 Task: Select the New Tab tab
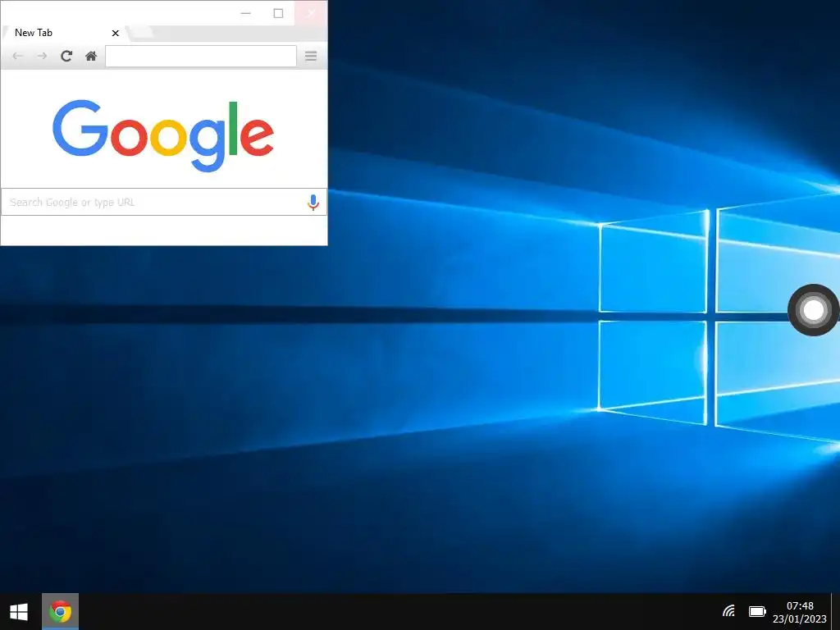tap(63, 33)
